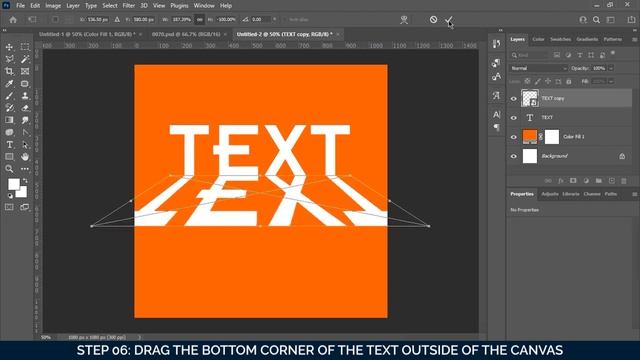Click the rotation angle input field
640x360 pixels.
coord(260,20)
